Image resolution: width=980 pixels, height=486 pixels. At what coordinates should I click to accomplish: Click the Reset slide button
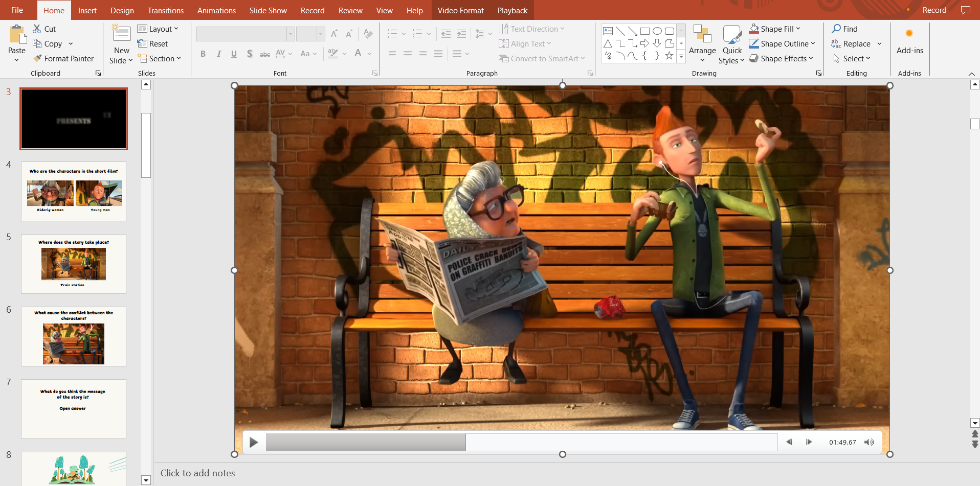(x=153, y=44)
